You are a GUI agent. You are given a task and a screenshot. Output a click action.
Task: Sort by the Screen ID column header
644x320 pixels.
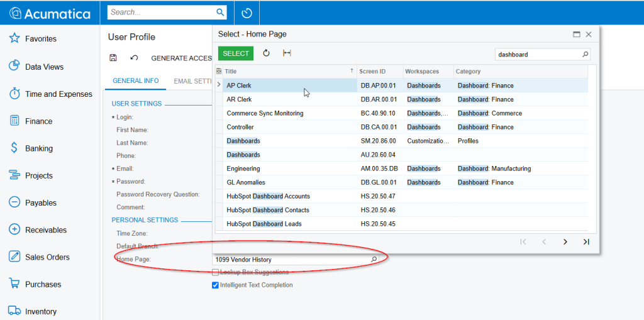[x=380, y=72]
